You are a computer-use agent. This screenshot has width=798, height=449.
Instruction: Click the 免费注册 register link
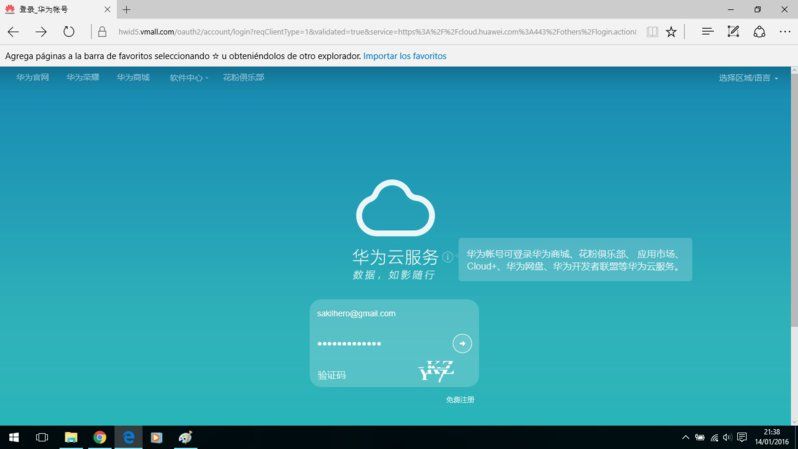[x=460, y=400]
